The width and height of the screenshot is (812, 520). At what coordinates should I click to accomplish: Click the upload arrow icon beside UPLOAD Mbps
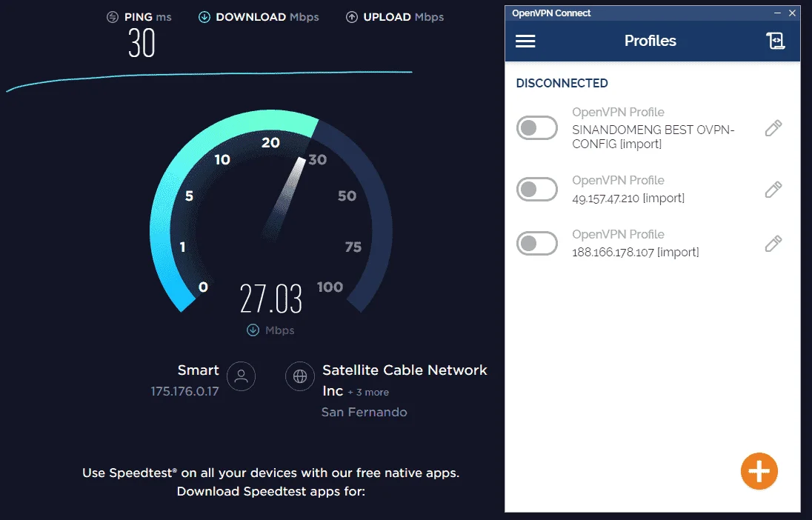352,17
